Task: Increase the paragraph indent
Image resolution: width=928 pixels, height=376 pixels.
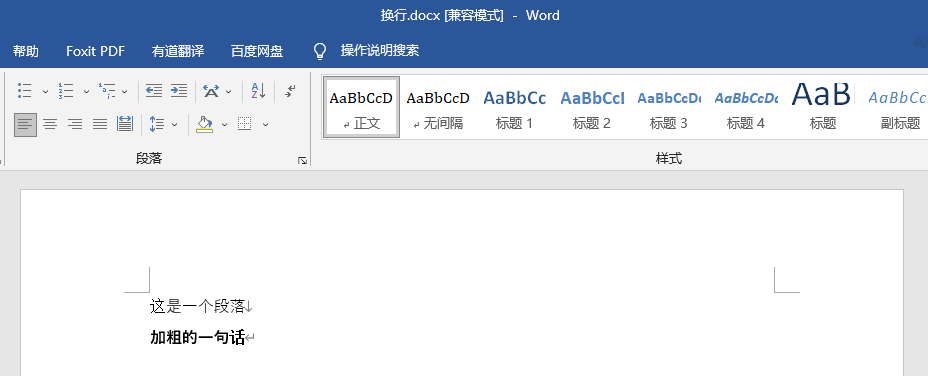Action: (x=179, y=91)
